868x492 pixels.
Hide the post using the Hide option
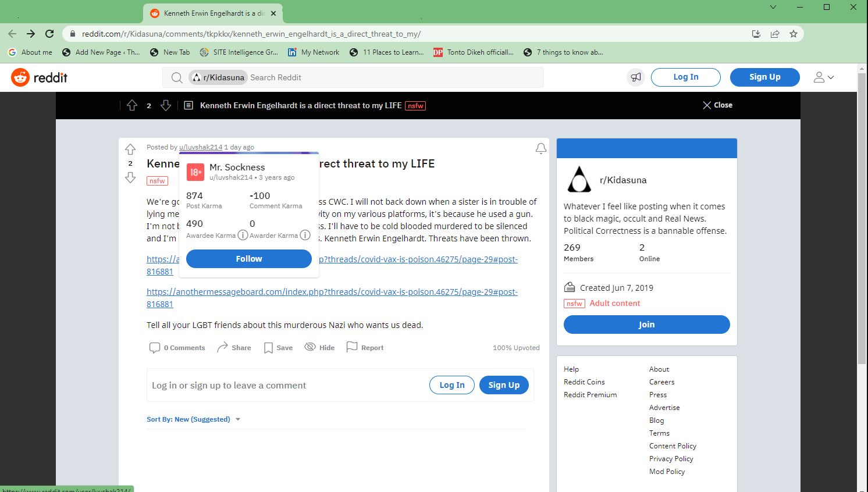coord(319,348)
